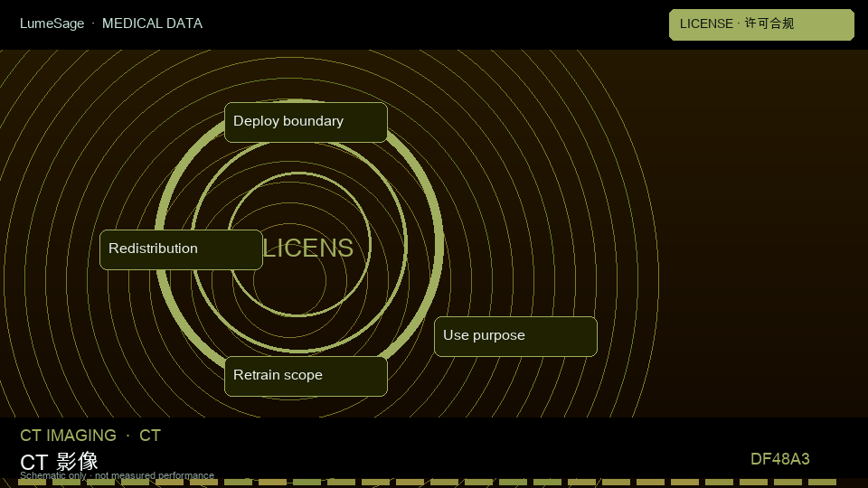
Task: Click the CT IMAGING caption
Action: [x=68, y=436]
